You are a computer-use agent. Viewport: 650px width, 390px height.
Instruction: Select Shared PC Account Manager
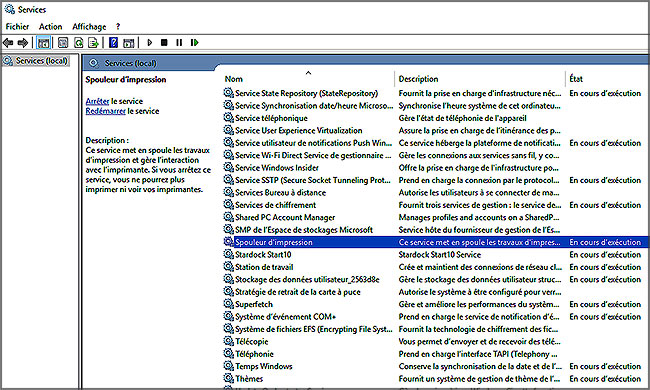(x=285, y=218)
